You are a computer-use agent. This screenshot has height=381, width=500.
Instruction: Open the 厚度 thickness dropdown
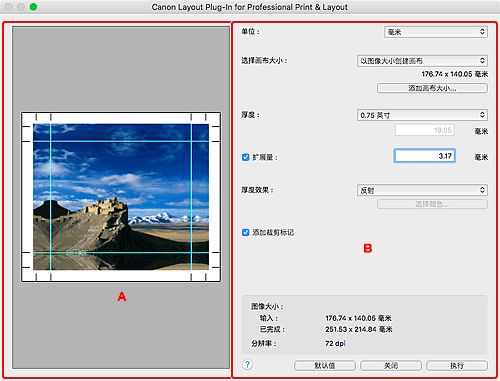point(422,115)
